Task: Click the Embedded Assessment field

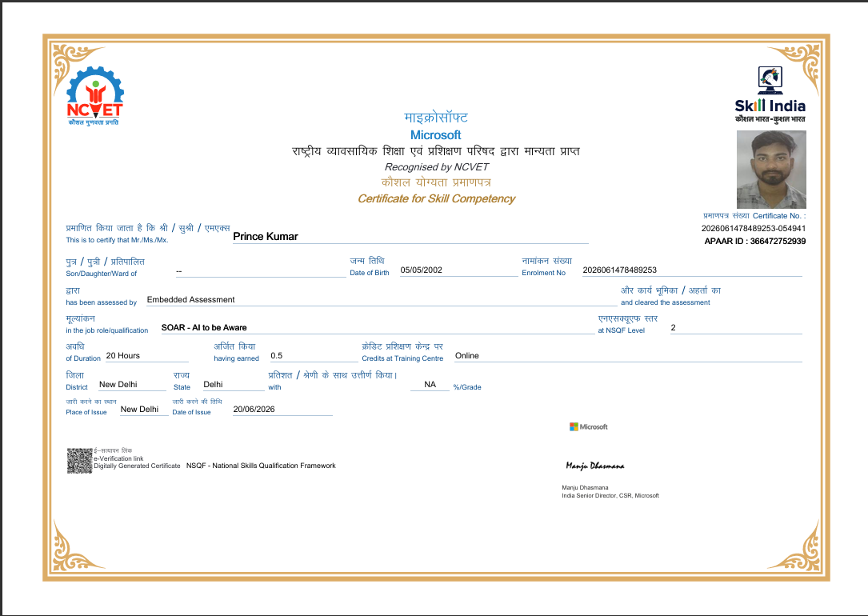Action: click(382, 299)
